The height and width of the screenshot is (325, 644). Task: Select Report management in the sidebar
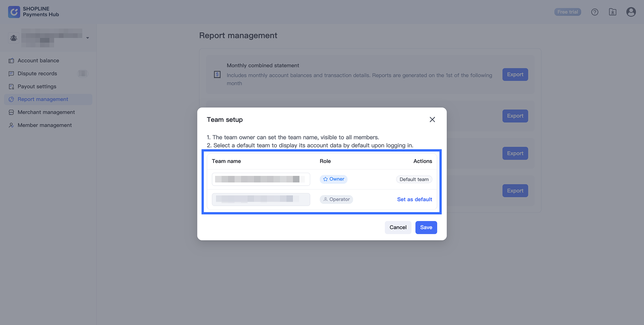(48, 99)
